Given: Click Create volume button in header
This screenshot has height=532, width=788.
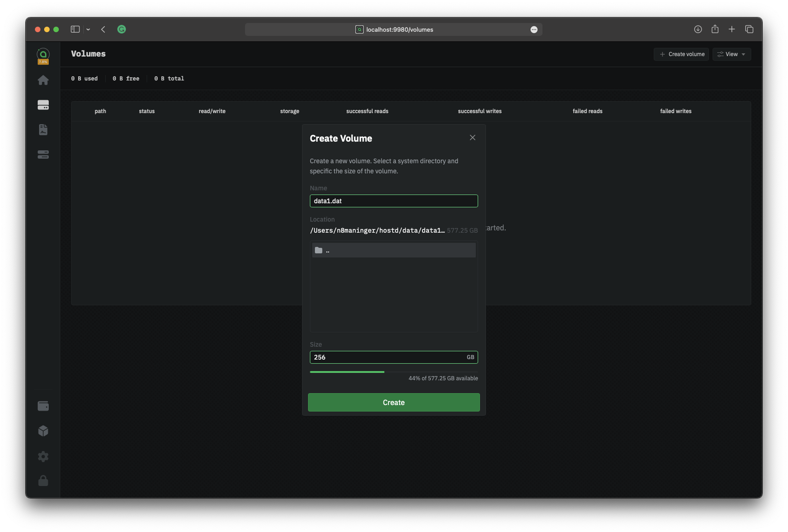Looking at the screenshot, I should click(x=681, y=54).
